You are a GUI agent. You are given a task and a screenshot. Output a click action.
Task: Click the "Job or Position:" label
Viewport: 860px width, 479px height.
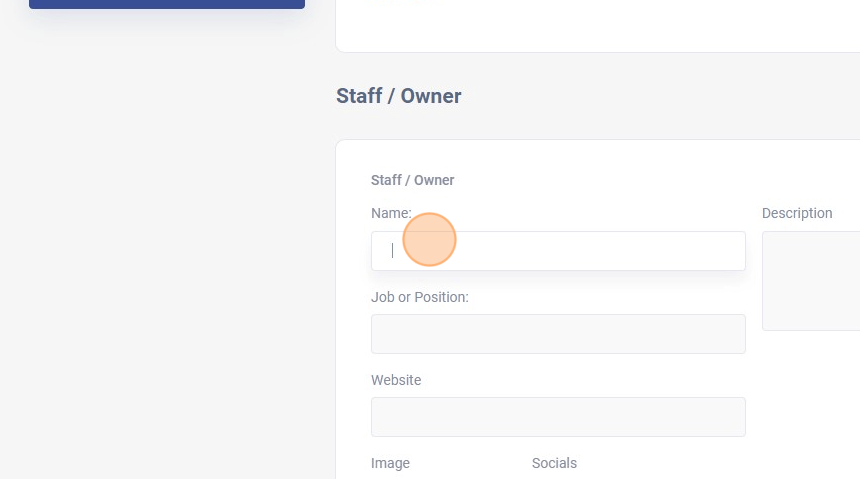(420, 297)
